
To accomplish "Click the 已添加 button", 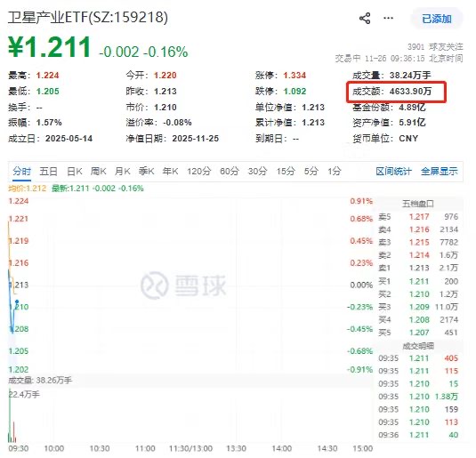I will pyautogui.click(x=437, y=19).
